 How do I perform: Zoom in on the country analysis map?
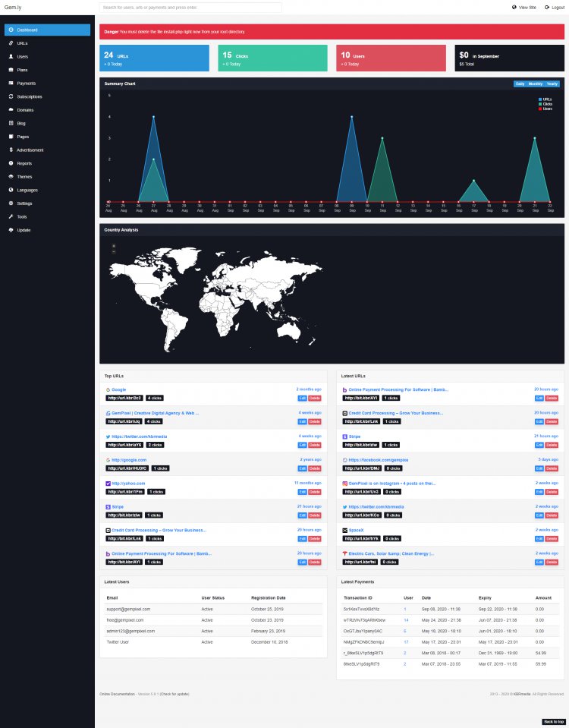(x=114, y=246)
